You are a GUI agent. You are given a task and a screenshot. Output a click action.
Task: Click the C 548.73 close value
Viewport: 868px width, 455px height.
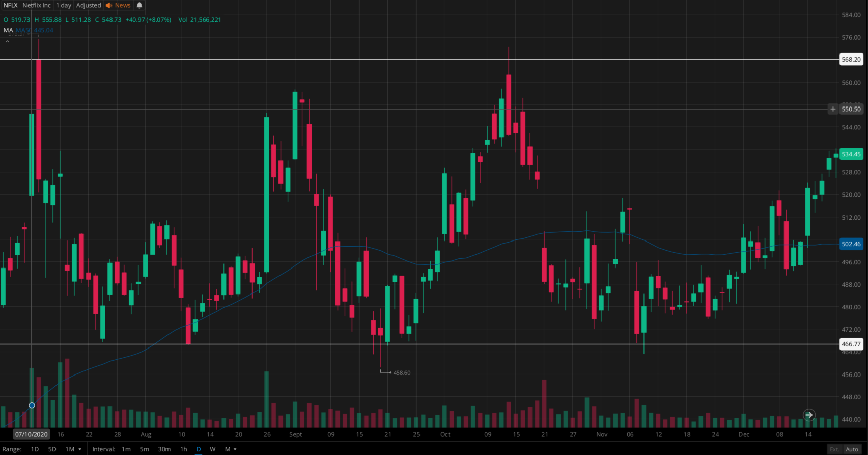coord(108,20)
